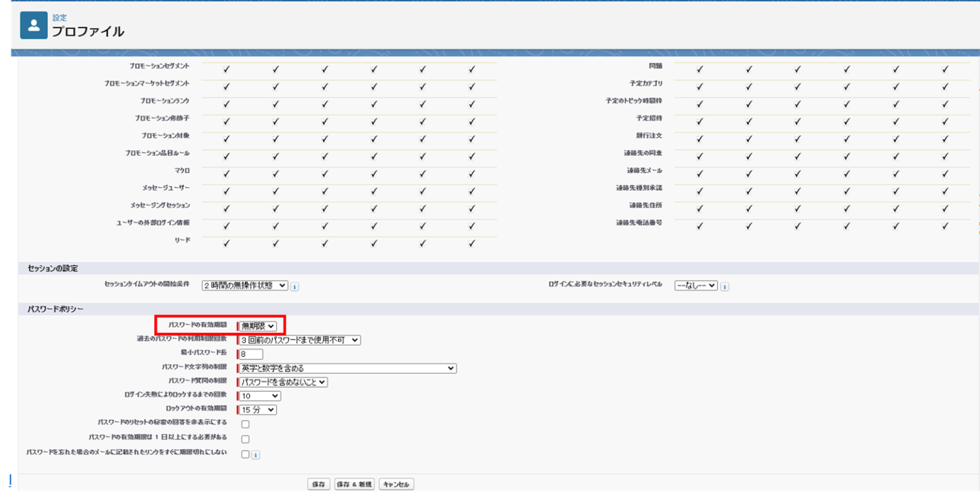Open the info icon beside セッションタイムアウトの開始条件
The width and height of the screenshot is (980, 497).
[x=295, y=286]
